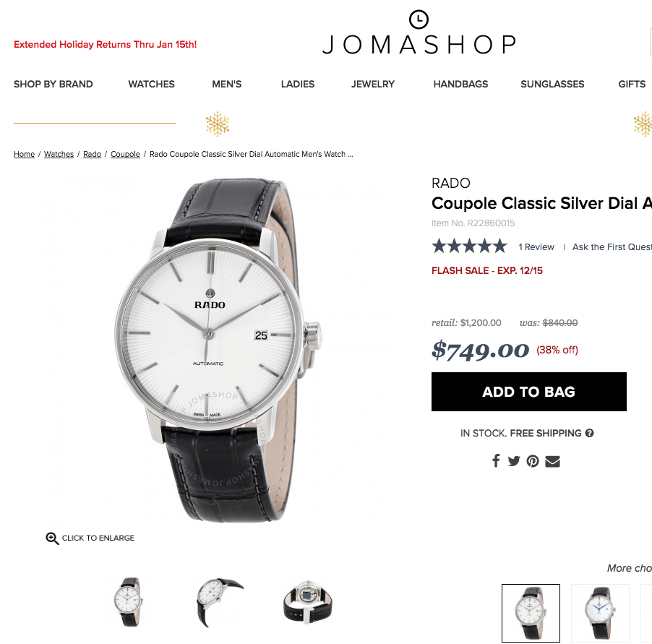Open the Shop By Brand menu
Image resolution: width=652 pixels, height=644 pixels.
click(x=53, y=84)
